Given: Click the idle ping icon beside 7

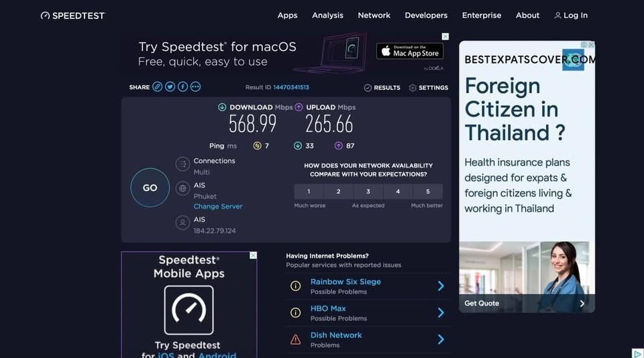Looking at the screenshot, I should click(x=257, y=145).
